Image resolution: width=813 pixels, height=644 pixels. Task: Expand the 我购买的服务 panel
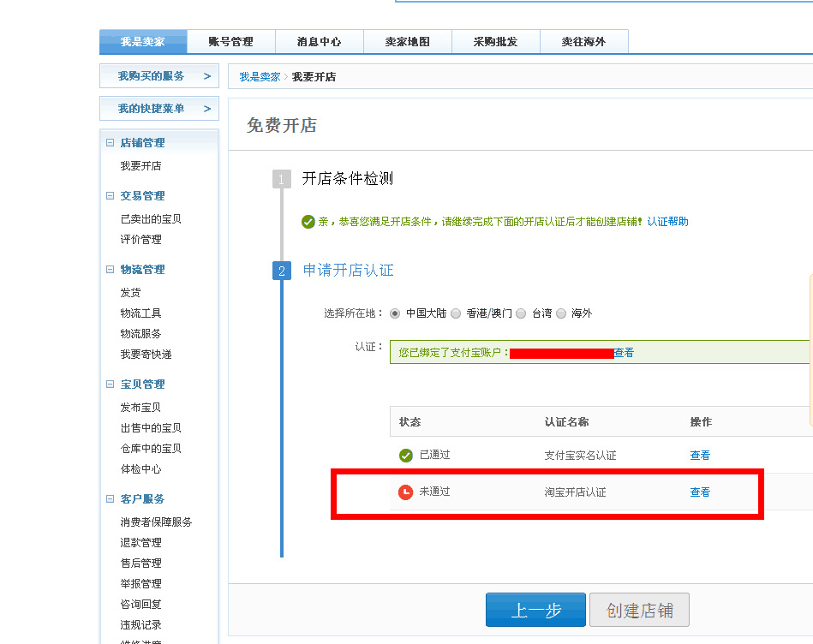click(158, 75)
